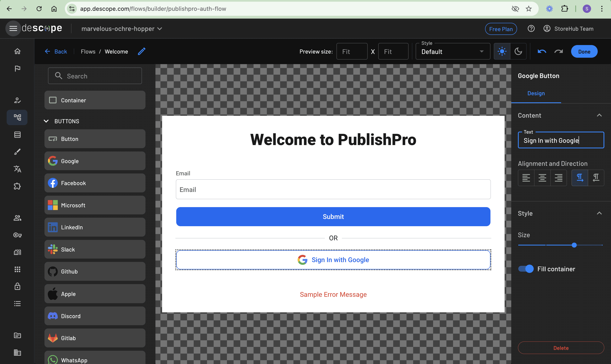
Task: Click the help question mark icon
Action: pos(531,29)
